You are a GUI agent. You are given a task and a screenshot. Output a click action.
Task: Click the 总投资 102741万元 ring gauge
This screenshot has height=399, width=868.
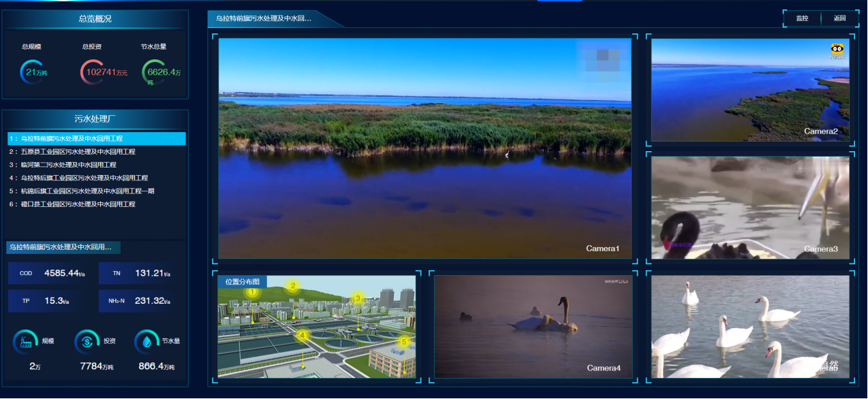[x=99, y=72]
